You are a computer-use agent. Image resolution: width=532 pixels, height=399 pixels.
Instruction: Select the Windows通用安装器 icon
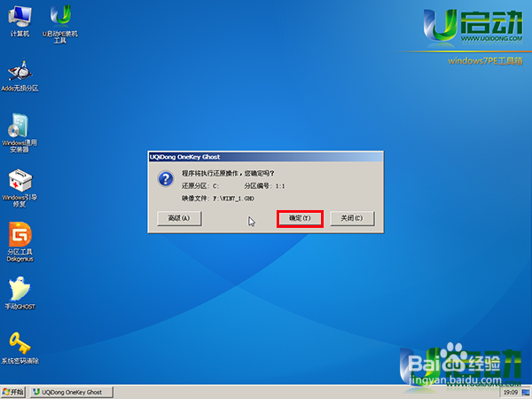pos(20,133)
